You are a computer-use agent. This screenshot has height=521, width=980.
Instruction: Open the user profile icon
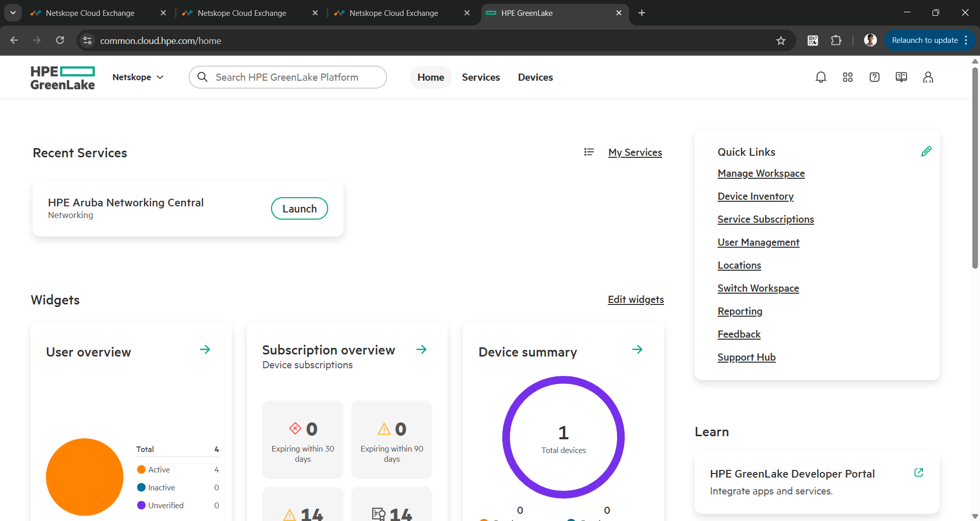[x=928, y=77]
